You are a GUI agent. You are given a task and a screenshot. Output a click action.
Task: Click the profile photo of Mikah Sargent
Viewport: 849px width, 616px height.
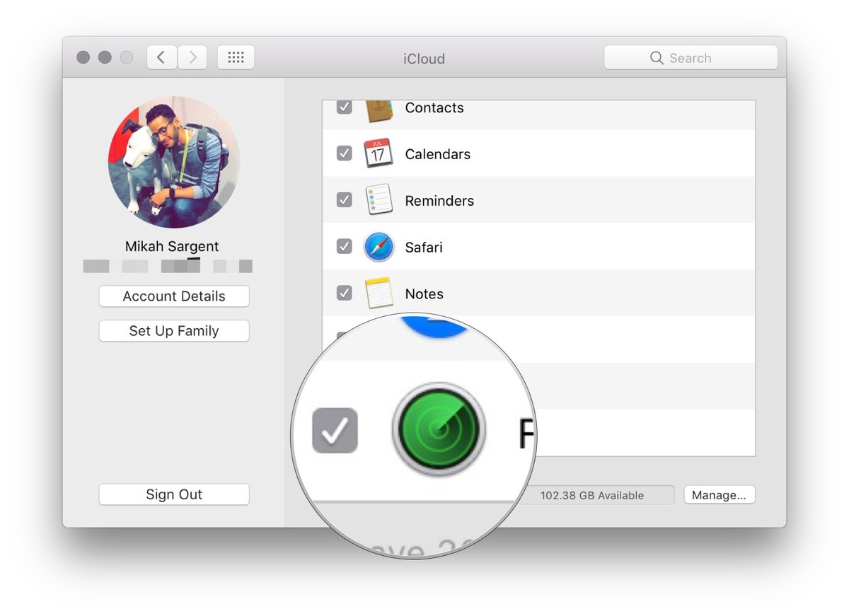(x=174, y=162)
